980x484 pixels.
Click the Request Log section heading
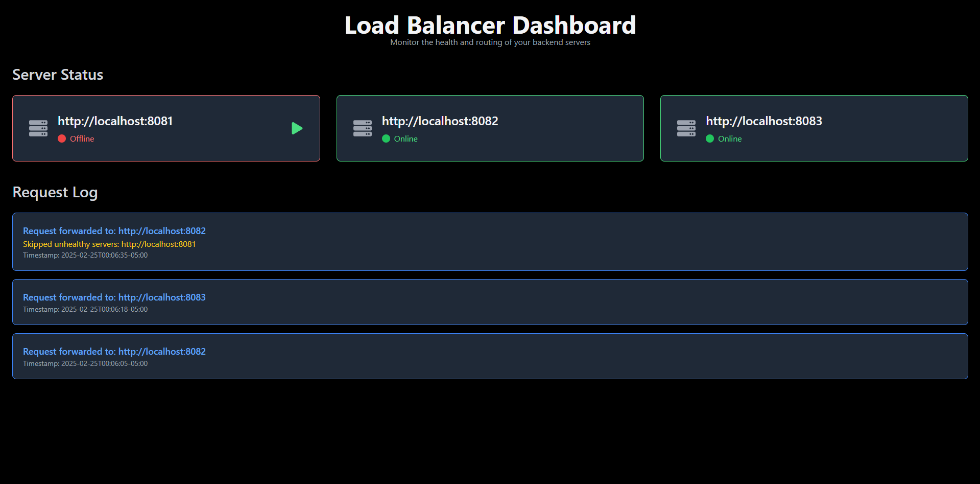pyautogui.click(x=55, y=192)
